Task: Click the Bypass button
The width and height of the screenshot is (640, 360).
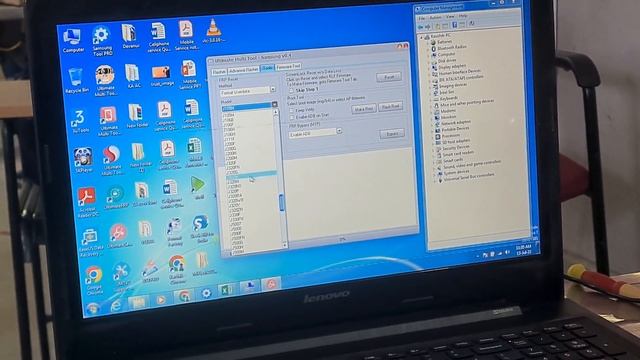Action: [392, 134]
